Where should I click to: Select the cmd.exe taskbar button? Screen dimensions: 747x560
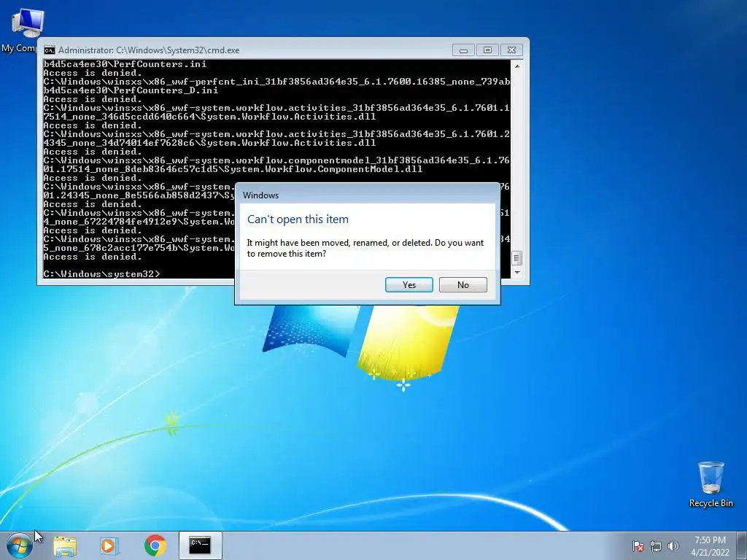[200, 545]
